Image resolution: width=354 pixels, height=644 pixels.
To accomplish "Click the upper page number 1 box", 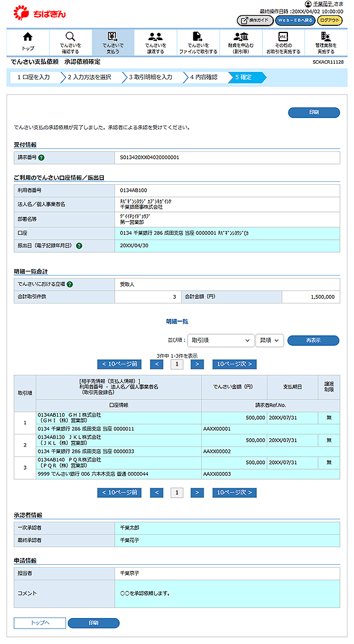I will [177, 364].
